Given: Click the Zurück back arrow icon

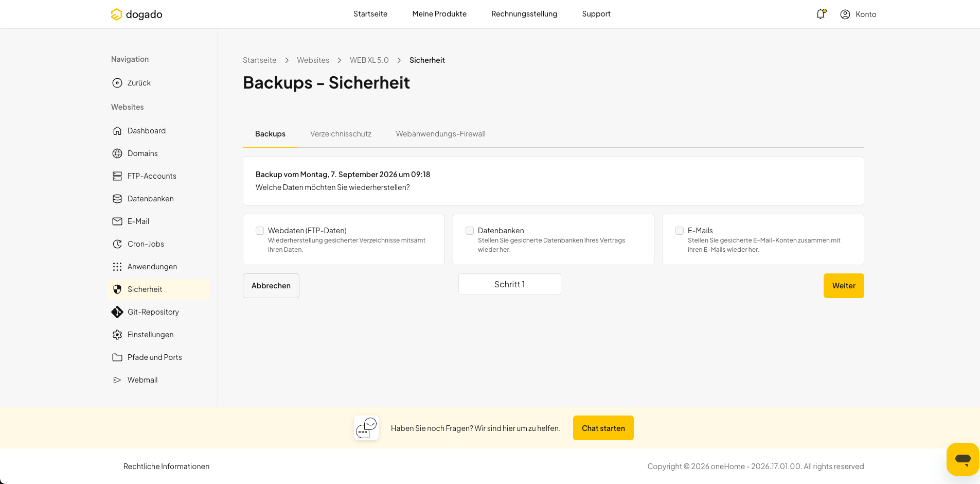Looking at the screenshot, I should [x=117, y=83].
